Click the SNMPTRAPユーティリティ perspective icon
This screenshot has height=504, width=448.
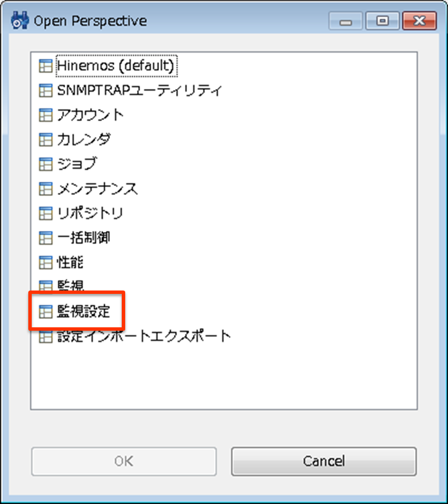[45, 90]
